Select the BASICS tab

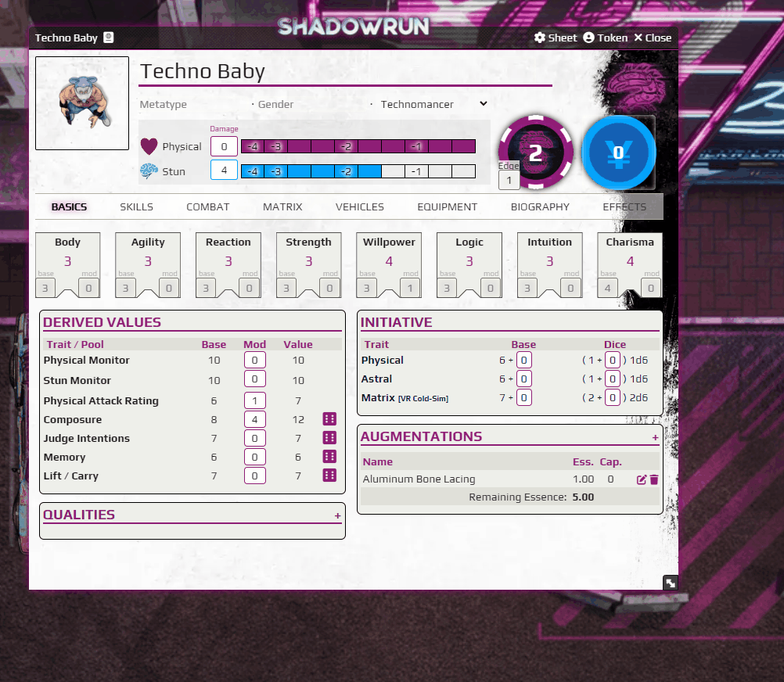pyautogui.click(x=69, y=206)
